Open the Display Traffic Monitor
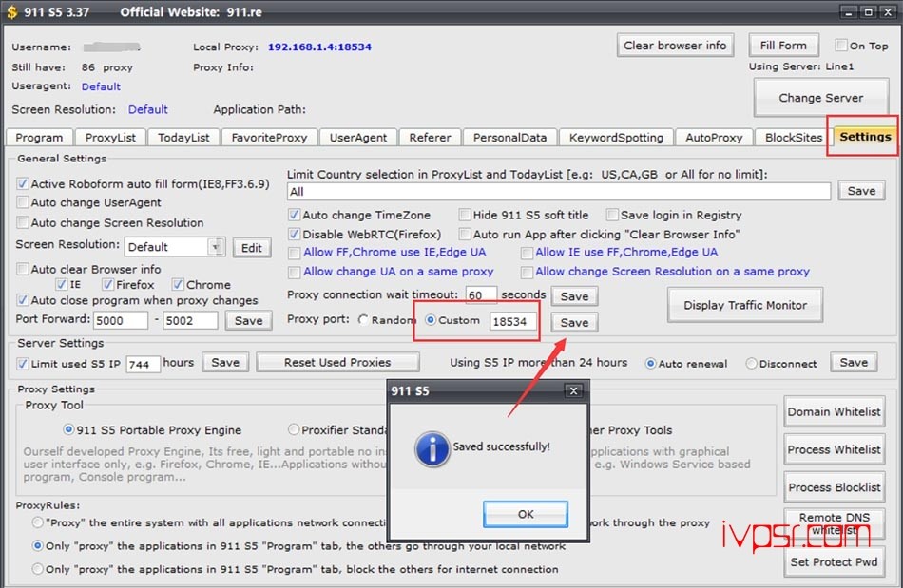This screenshot has height=588, width=903. coord(744,305)
